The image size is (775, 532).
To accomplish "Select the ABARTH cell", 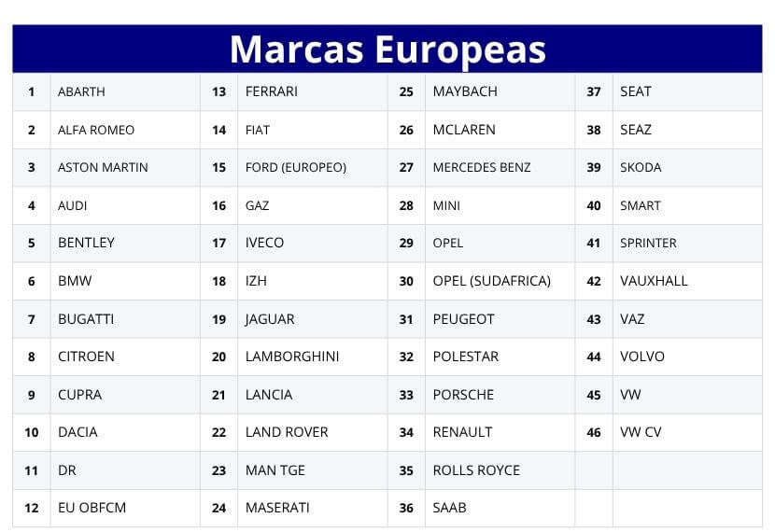I will [x=125, y=91].
